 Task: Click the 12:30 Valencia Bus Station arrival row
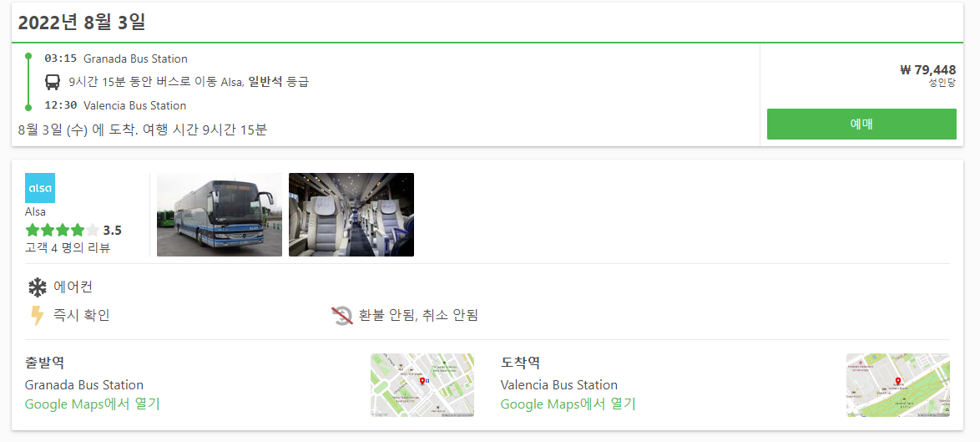pyautogui.click(x=116, y=105)
